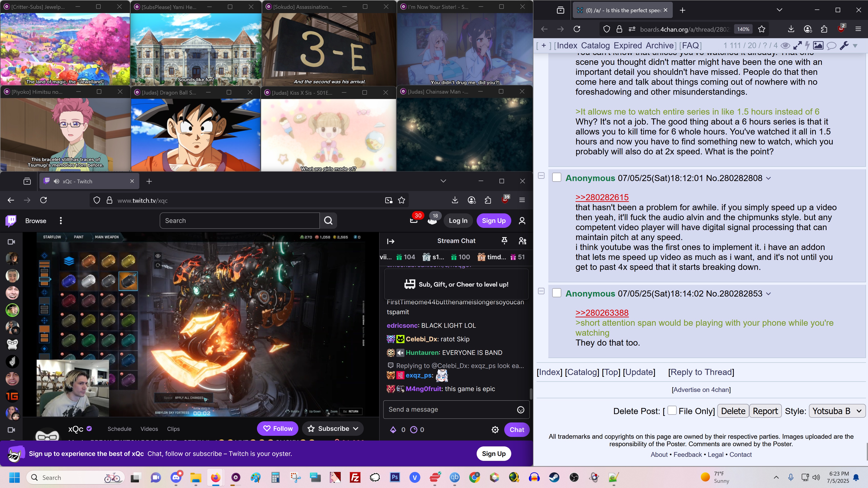
Task: Click Log In on Twitch
Action: [458, 221]
